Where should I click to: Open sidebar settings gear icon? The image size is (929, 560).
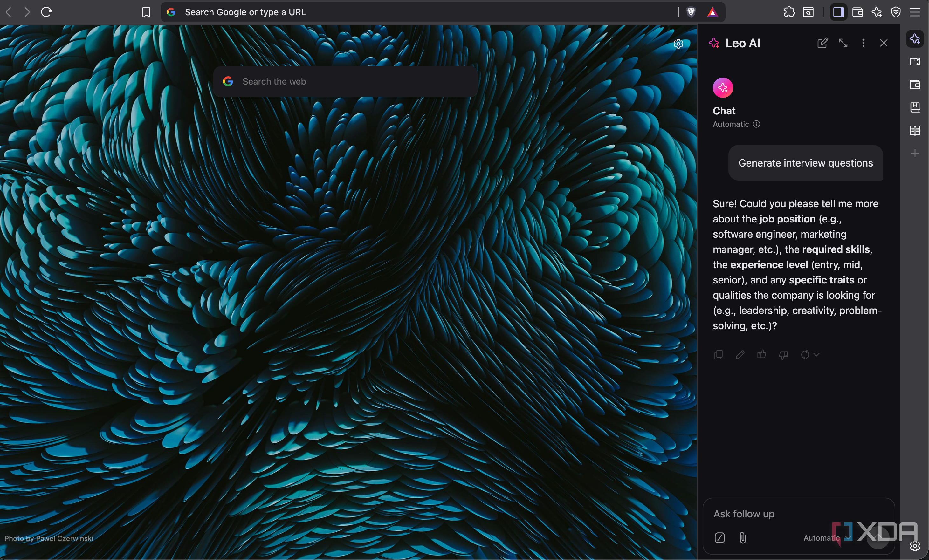pos(915,546)
